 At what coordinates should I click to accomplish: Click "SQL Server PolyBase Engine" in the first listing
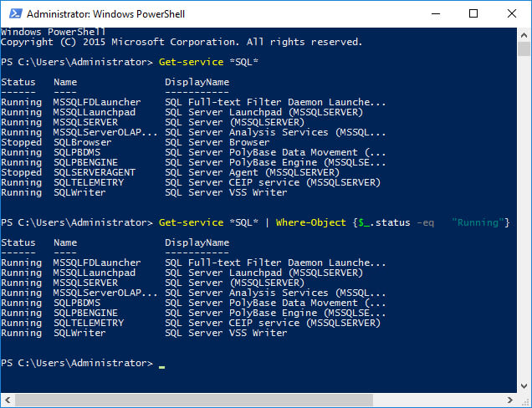(x=241, y=162)
